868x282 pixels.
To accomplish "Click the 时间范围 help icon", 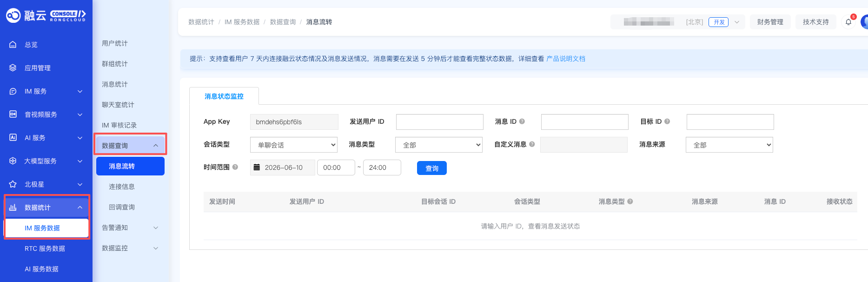I will pos(235,167).
